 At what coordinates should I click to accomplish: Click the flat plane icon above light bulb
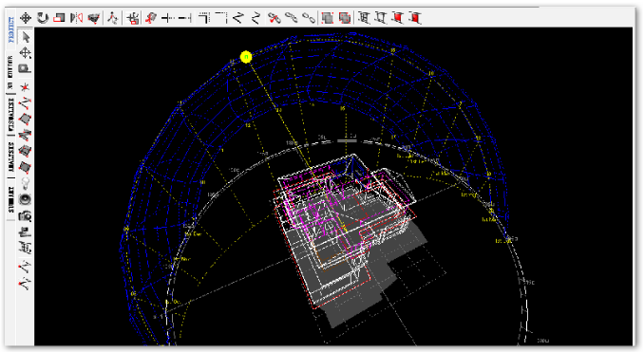(26, 167)
